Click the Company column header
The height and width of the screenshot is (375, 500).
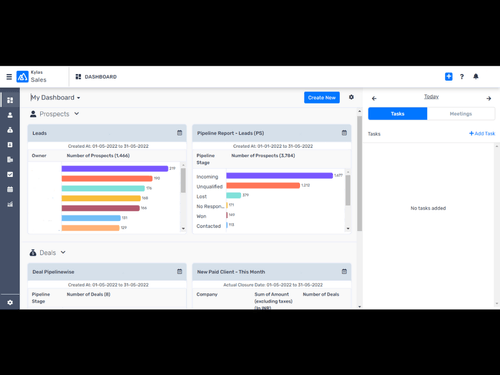coord(207,294)
